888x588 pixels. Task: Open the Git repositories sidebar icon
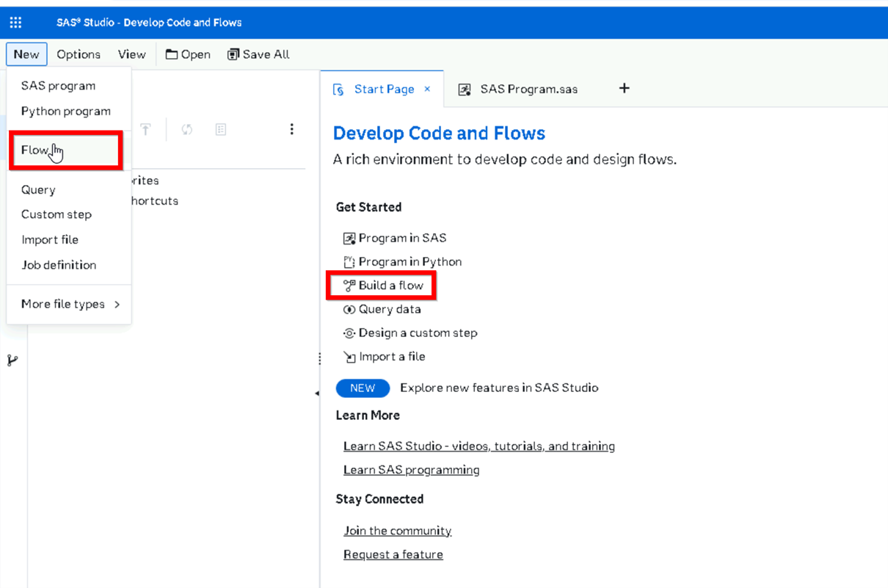[x=12, y=360]
